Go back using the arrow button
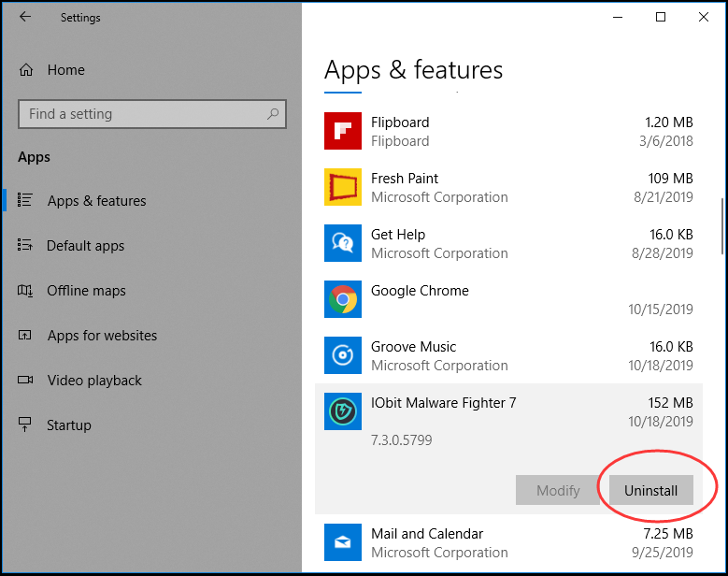 click(x=25, y=17)
